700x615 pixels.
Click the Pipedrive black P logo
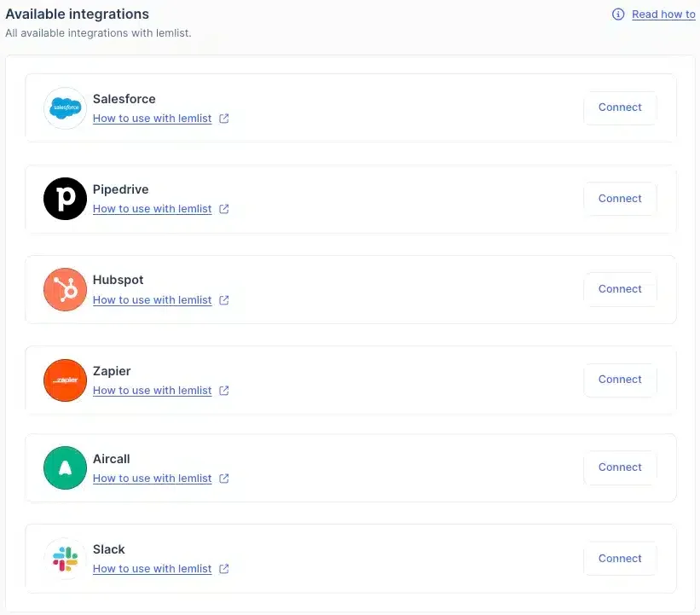[x=65, y=199]
